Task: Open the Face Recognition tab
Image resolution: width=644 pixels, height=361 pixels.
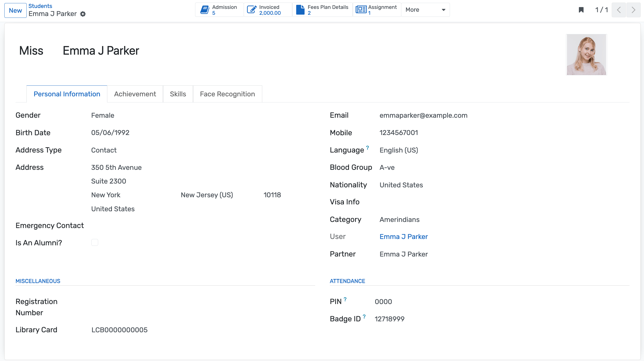Action: (227, 94)
